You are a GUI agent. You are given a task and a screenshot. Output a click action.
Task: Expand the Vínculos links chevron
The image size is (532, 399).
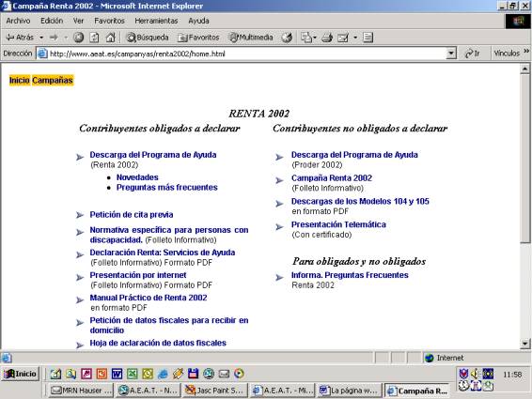click(526, 52)
